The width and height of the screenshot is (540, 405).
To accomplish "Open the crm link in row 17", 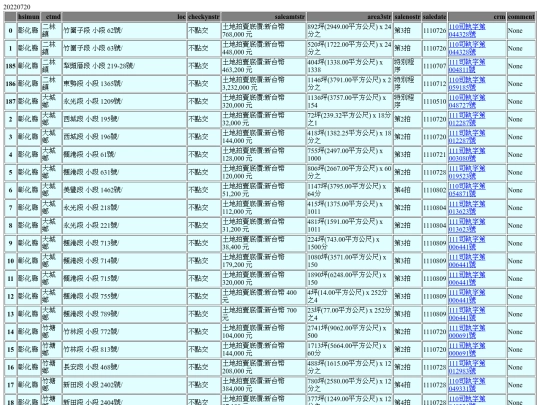I will tap(467, 385).
